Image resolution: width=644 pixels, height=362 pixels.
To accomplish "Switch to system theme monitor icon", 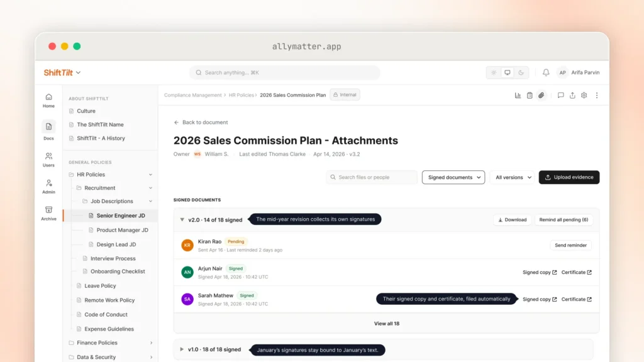I will pos(508,73).
